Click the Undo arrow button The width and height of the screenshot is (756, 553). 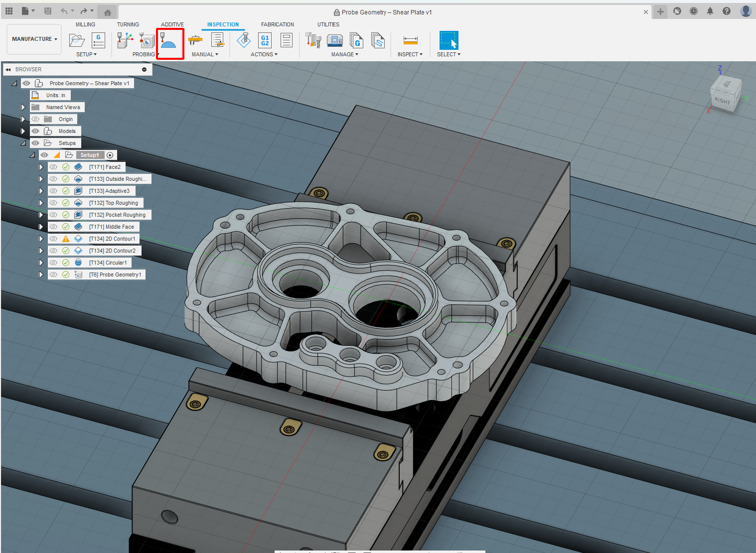coord(64,11)
